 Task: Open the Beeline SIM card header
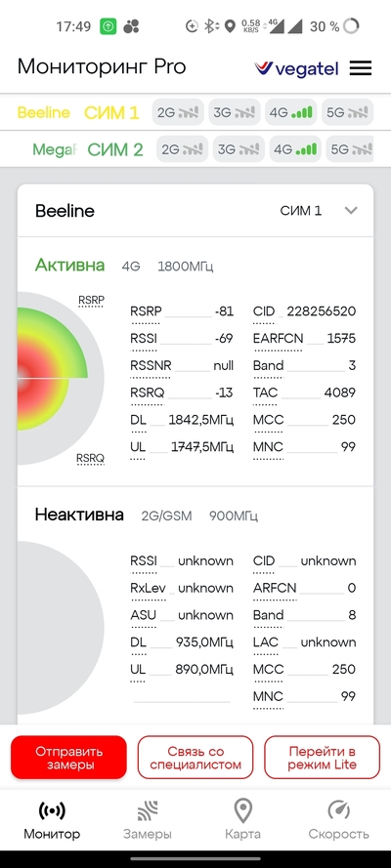tap(195, 210)
